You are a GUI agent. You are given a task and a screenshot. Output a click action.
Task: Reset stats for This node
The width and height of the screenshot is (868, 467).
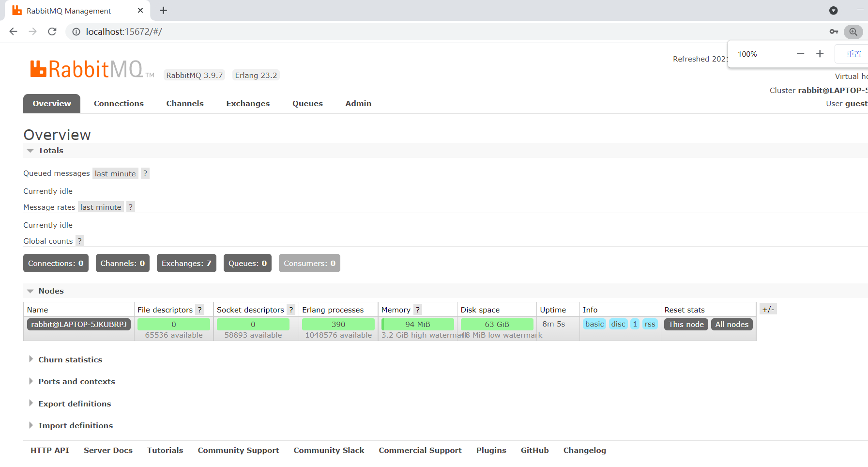point(686,324)
